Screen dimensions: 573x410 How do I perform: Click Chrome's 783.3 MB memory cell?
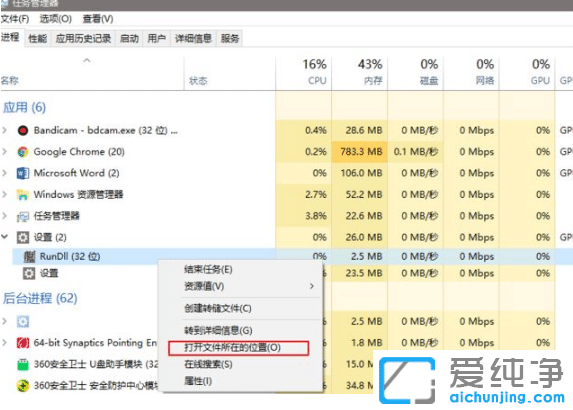click(x=360, y=152)
